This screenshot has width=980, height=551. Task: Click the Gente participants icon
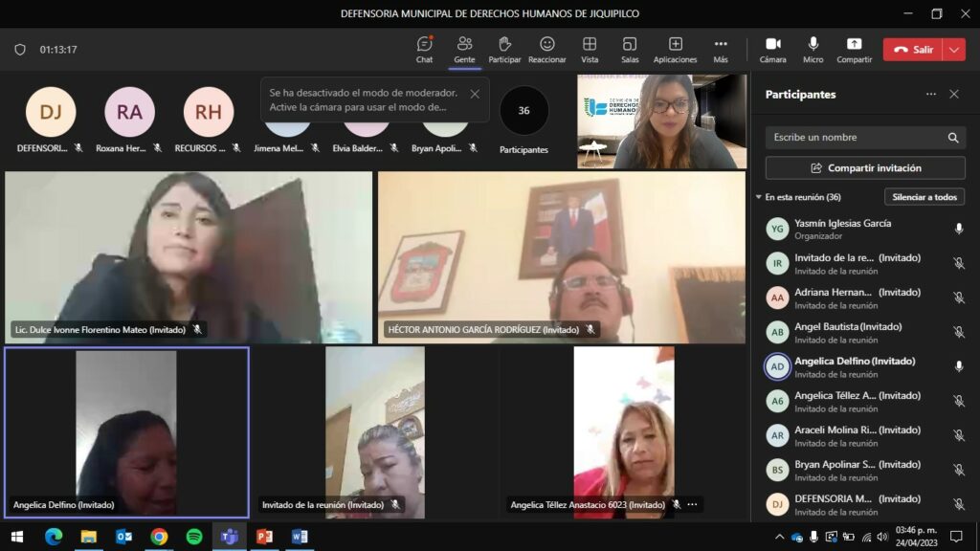click(464, 49)
